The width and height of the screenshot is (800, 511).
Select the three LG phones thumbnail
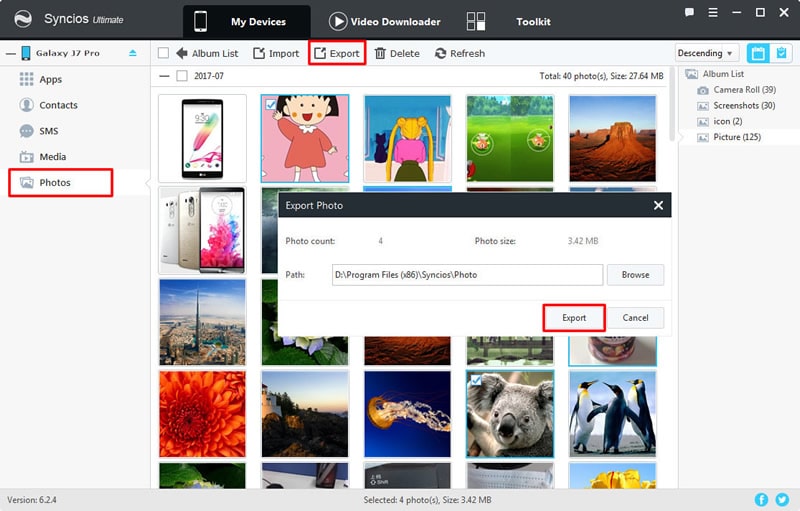pyautogui.click(x=203, y=230)
